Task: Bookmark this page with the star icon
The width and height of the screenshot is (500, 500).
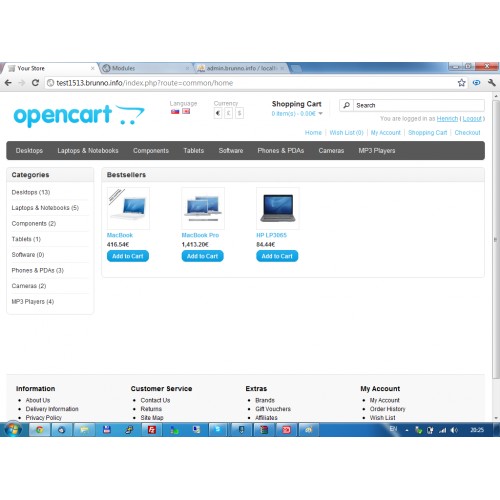Action: (x=461, y=83)
